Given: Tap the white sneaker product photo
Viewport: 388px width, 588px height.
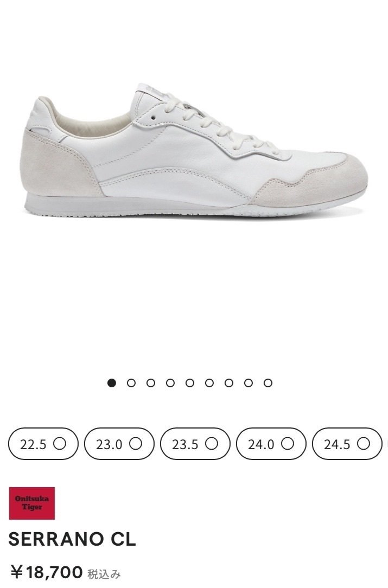Looking at the screenshot, I should click(x=194, y=150).
